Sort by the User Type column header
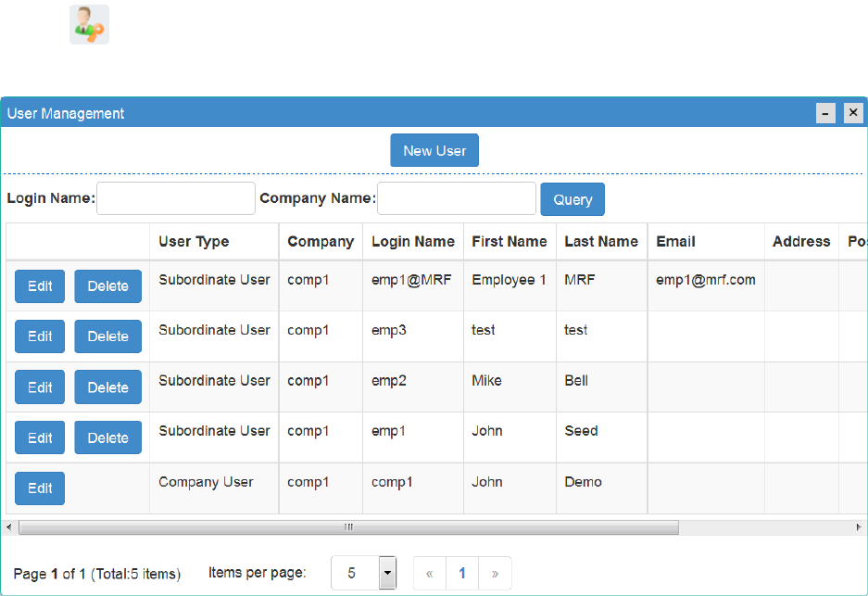Image resolution: width=868 pixels, height=596 pixels. click(194, 242)
